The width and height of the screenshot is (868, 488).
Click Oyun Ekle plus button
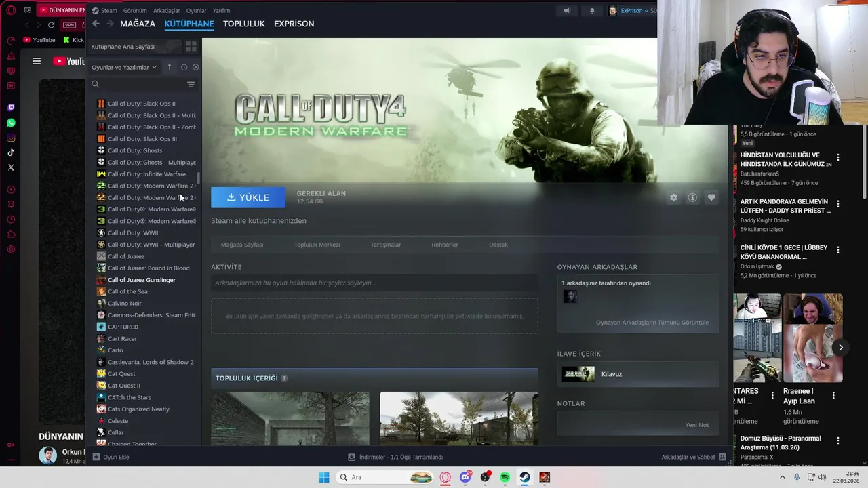point(111,457)
